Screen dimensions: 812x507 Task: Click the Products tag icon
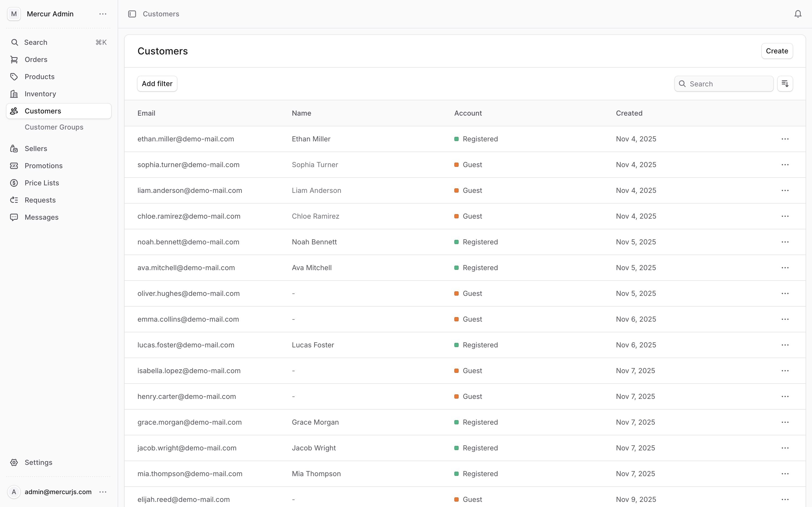(14, 77)
